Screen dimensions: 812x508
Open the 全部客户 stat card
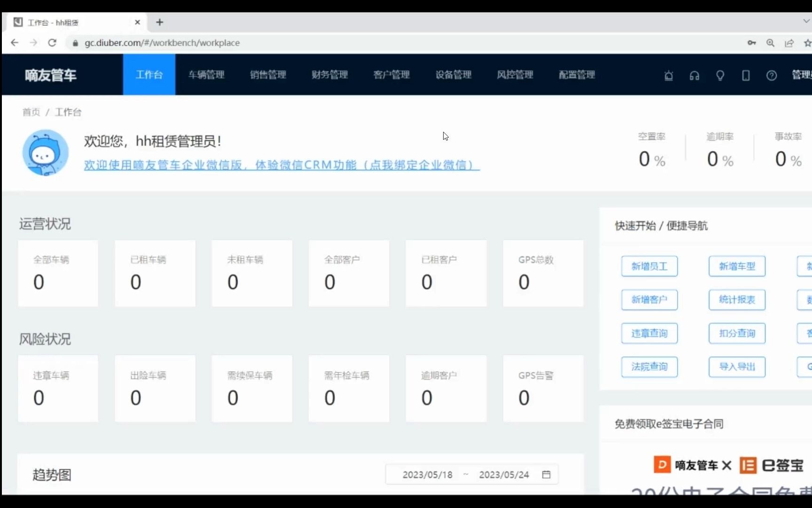349,273
